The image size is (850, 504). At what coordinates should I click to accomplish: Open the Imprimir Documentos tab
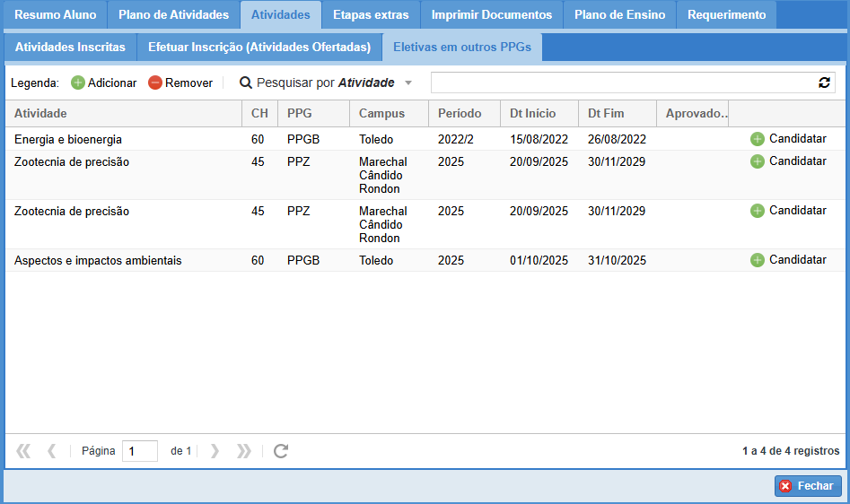tap(491, 15)
